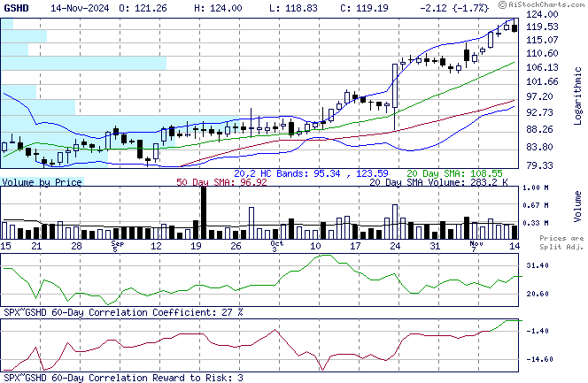Click the 20 Day SMA Volume legend
Image resolution: width=588 pixels, height=383 pixels.
438,182
